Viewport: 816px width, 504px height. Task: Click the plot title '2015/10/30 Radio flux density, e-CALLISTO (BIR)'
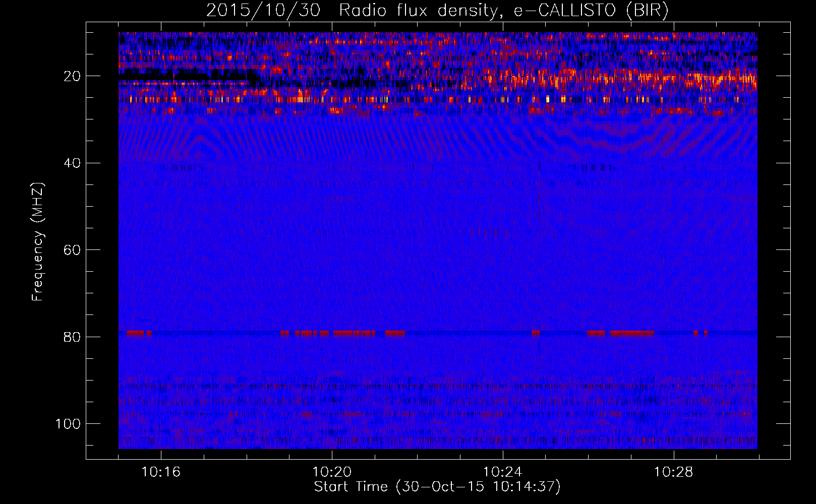click(437, 11)
